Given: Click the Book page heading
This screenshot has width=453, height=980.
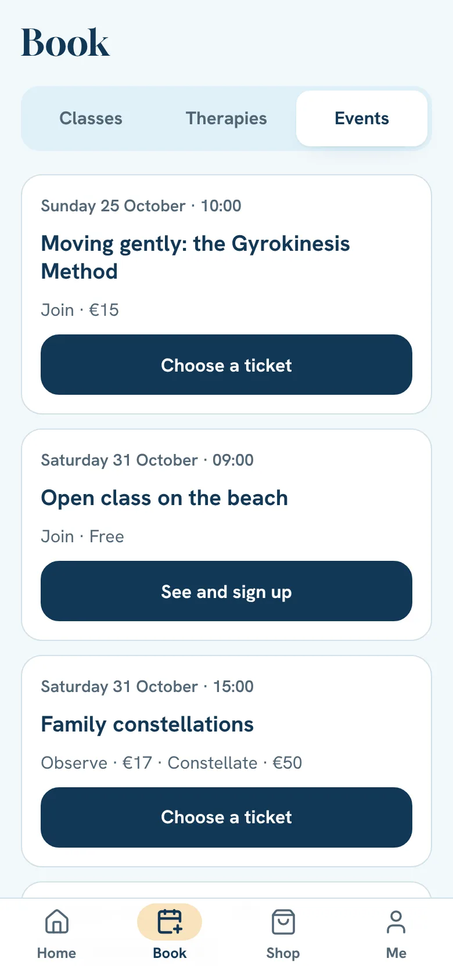Looking at the screenshot, I should tap(65, 42).
